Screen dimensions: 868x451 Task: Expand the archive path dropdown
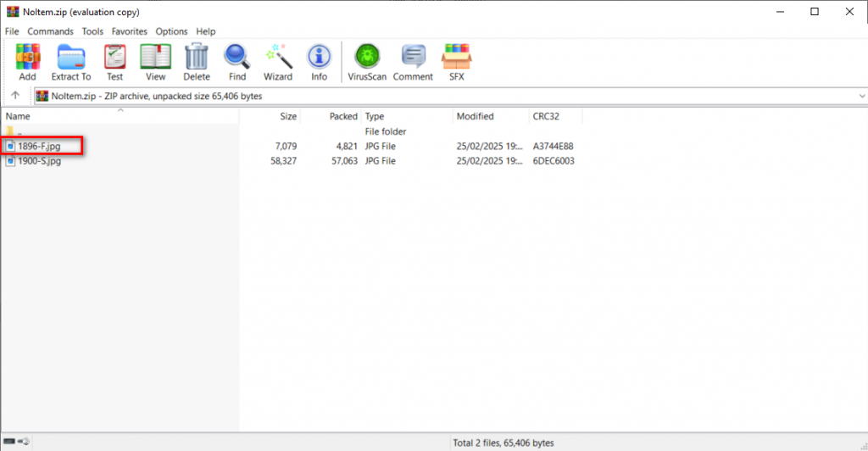860,96
